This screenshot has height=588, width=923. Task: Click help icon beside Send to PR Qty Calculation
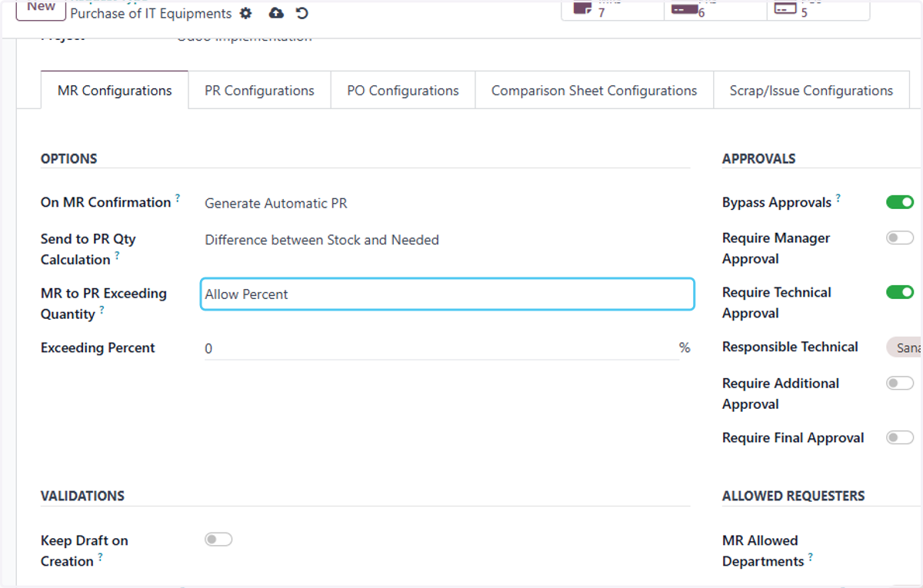[x=118, y=255]
